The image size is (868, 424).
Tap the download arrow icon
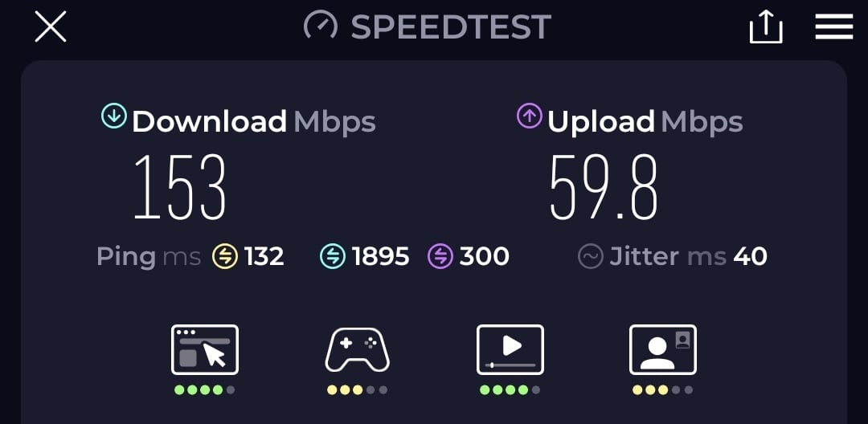pyautogui.click(x=114, y=116)
